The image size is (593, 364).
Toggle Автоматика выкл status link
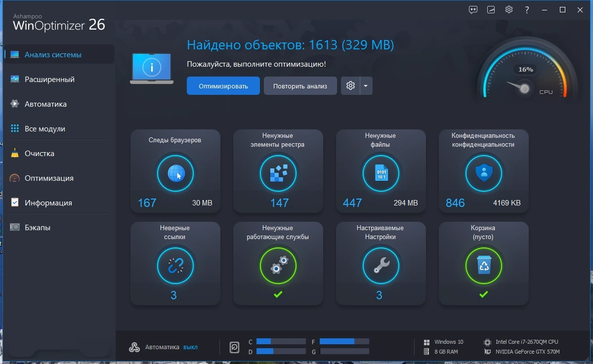[190, 347]
